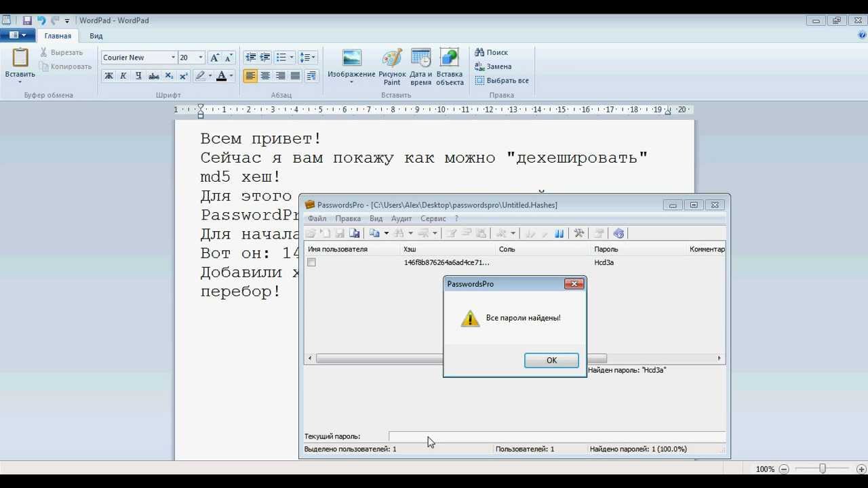Open the WordPad application menu button
Viewport: 868px width, 488px height.
18,35
